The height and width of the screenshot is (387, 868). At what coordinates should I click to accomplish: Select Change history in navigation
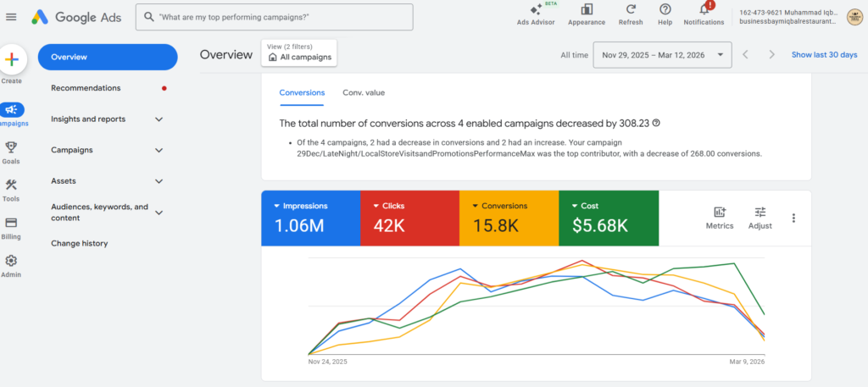(x=79, y=244)
